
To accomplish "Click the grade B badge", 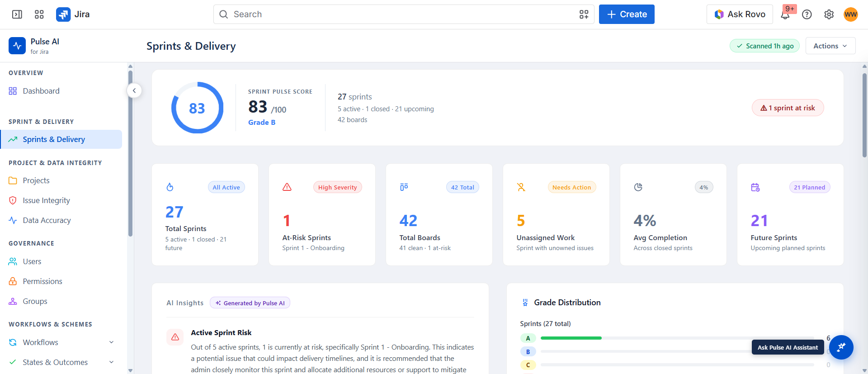I will point(528,351).
